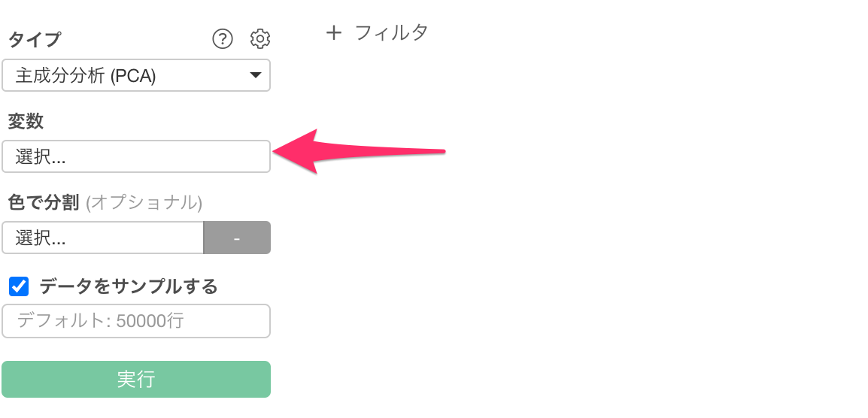The width and height of the screenshot is (868, 418).
Task: Click the 選択... placeholder under 変数
Action: click(41, 157)
